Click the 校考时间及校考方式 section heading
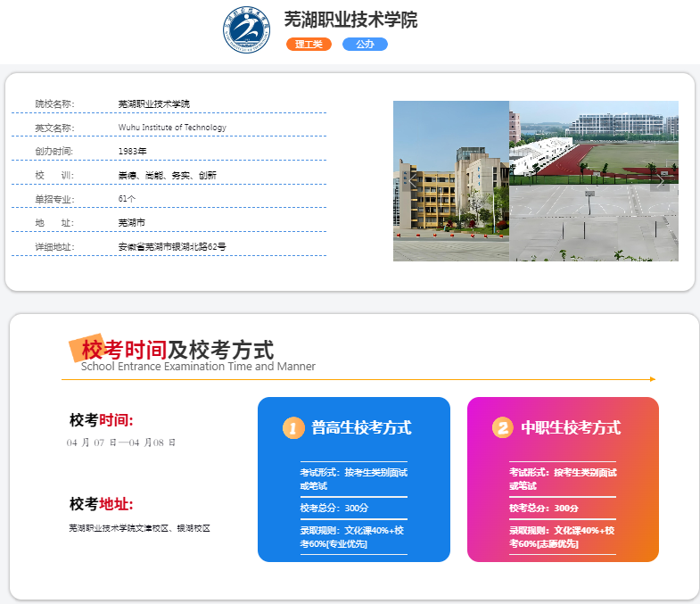Viewport: 700px width, 604px height. [x=177, y=350]
